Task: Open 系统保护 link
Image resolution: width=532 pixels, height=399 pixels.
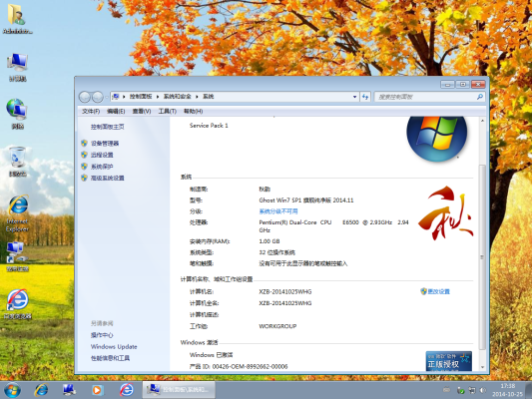Action: point(102,167)
